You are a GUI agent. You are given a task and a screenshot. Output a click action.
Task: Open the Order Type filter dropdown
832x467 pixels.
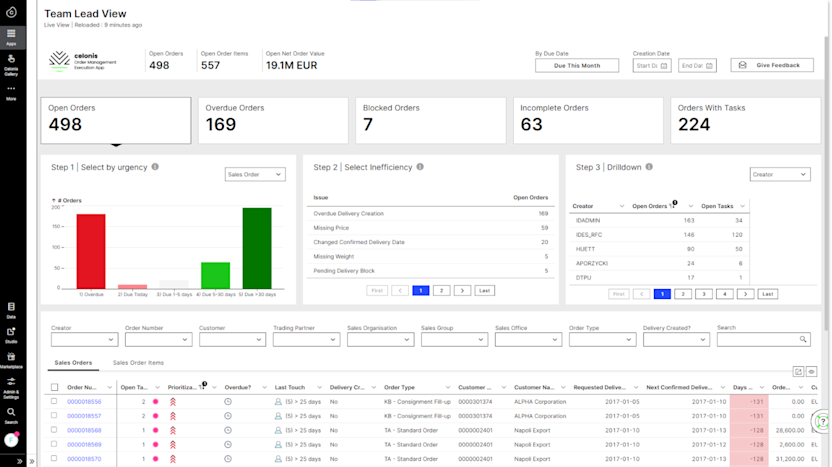[x=602, y=340]
